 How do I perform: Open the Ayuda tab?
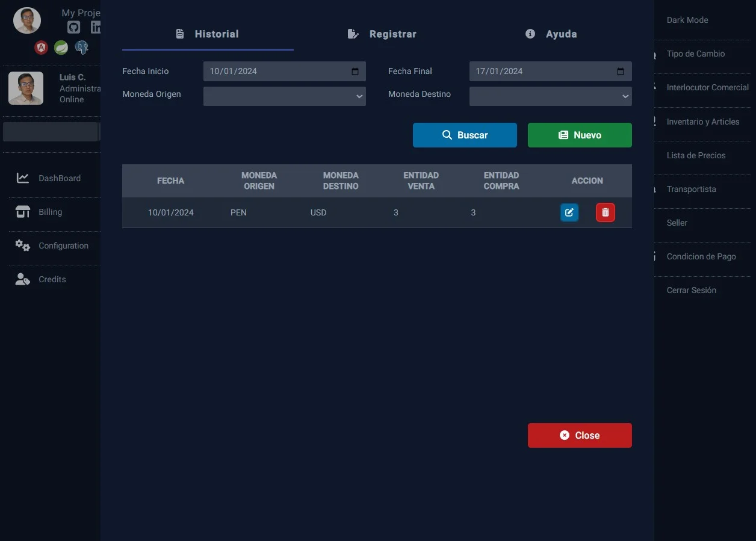551,34
